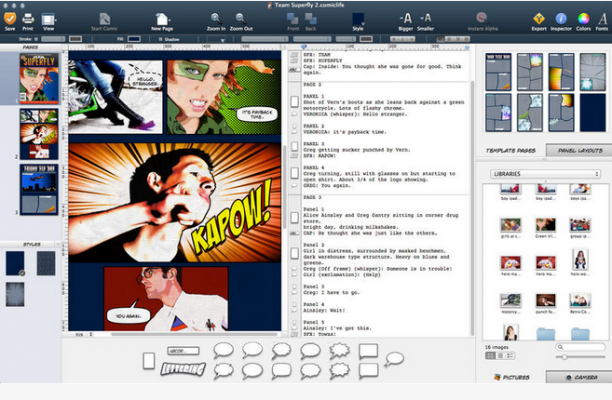Image resolution: width=612 pixels, height=400 pixels.
Task: Switch to the Pictures tab
Action: 512,377
